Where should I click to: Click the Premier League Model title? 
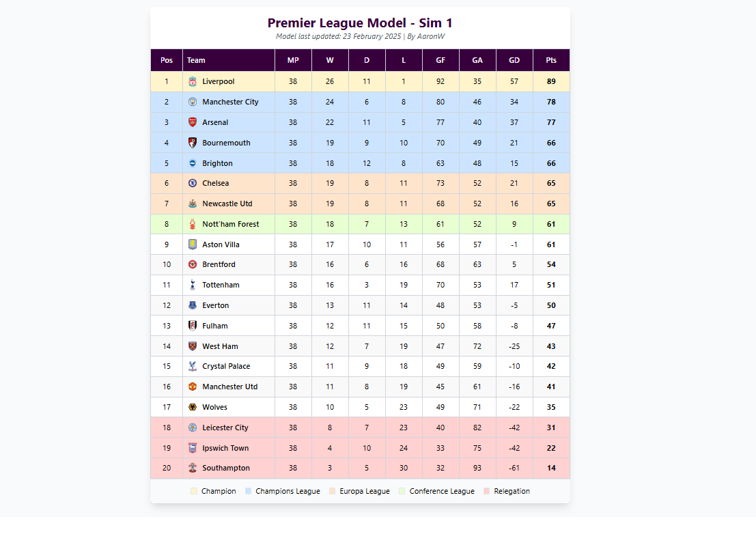pyautogui.click(x=360, y=23)
